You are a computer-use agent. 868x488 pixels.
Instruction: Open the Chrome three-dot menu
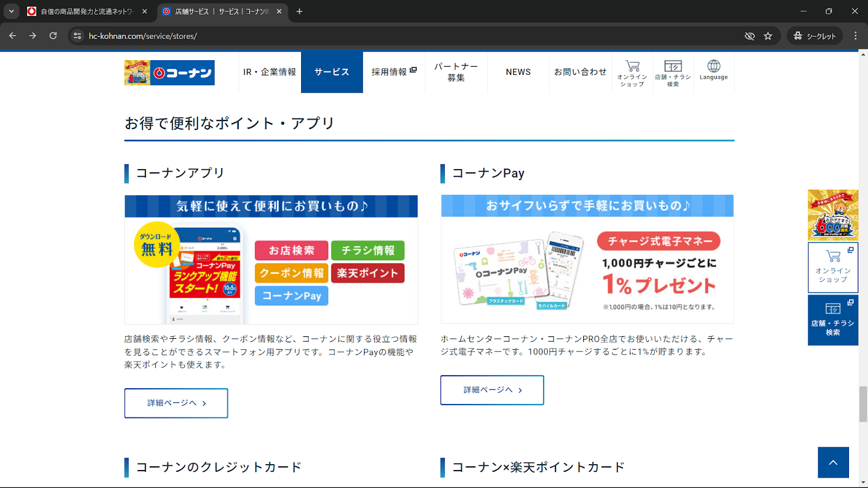tap(856, 36)
